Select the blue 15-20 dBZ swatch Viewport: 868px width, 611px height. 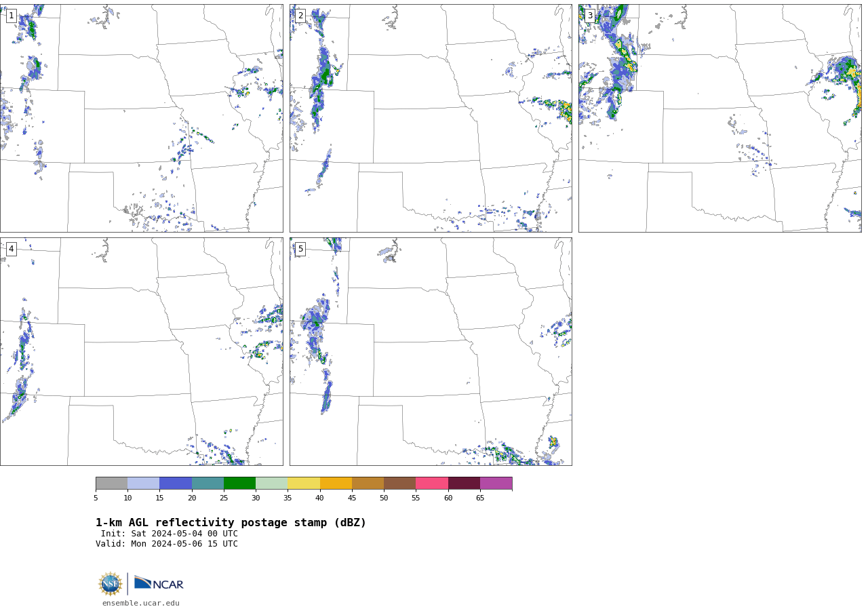(x=176, y=484)
